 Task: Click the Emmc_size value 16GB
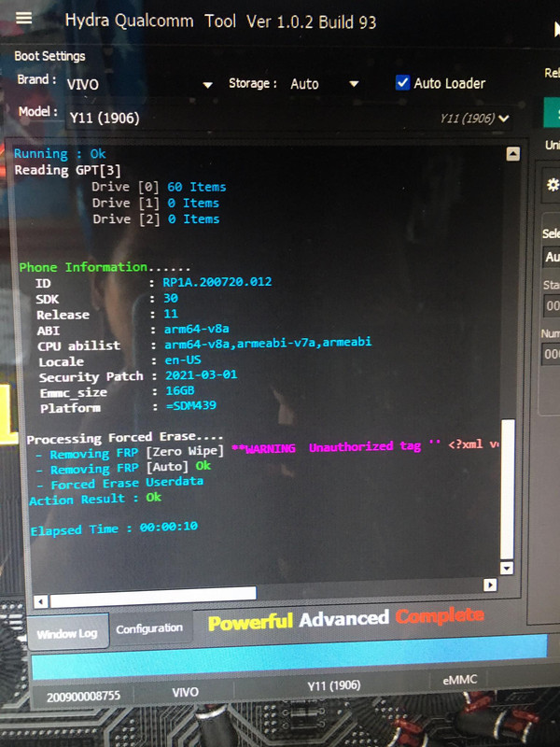coord(179,390)
